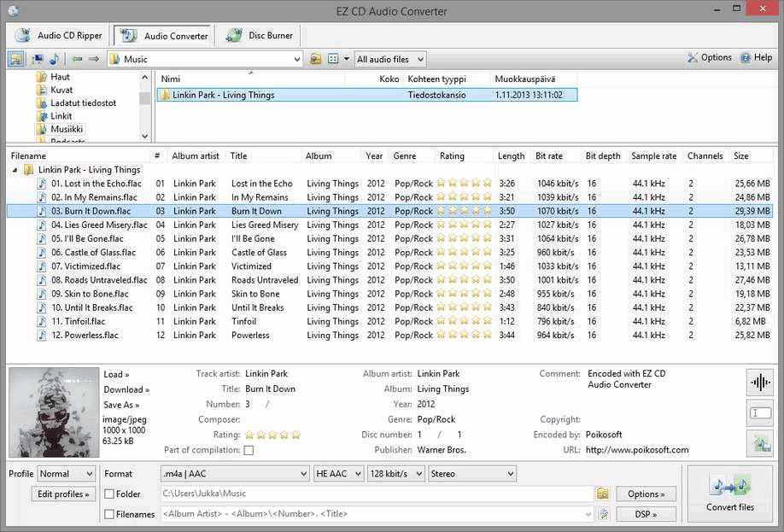Click Convert files button

pos(730,494)
